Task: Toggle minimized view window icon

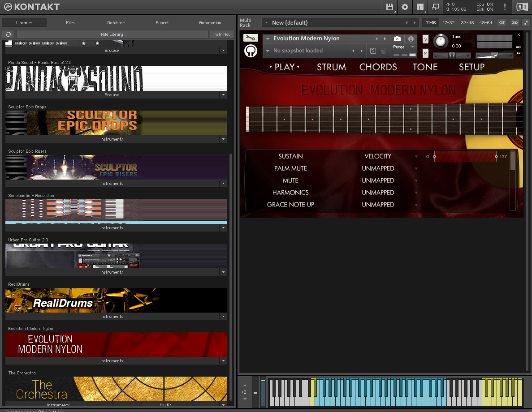Action: (435, 7)
